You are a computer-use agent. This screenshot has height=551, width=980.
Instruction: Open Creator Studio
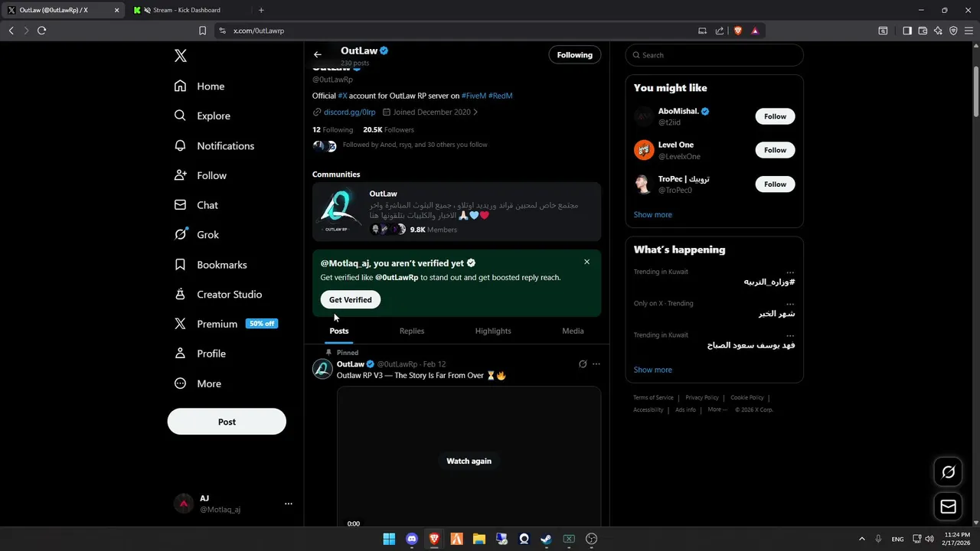point(218,295)
